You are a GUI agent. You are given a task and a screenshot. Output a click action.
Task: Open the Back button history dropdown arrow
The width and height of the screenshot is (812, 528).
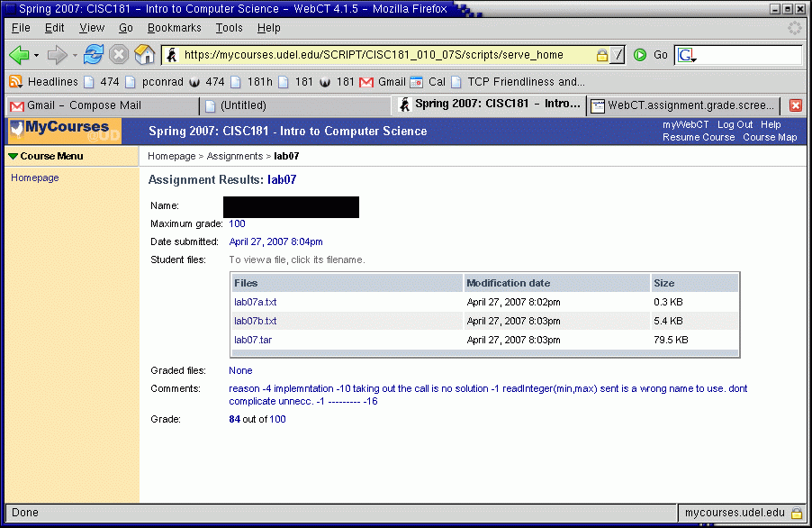37,56
